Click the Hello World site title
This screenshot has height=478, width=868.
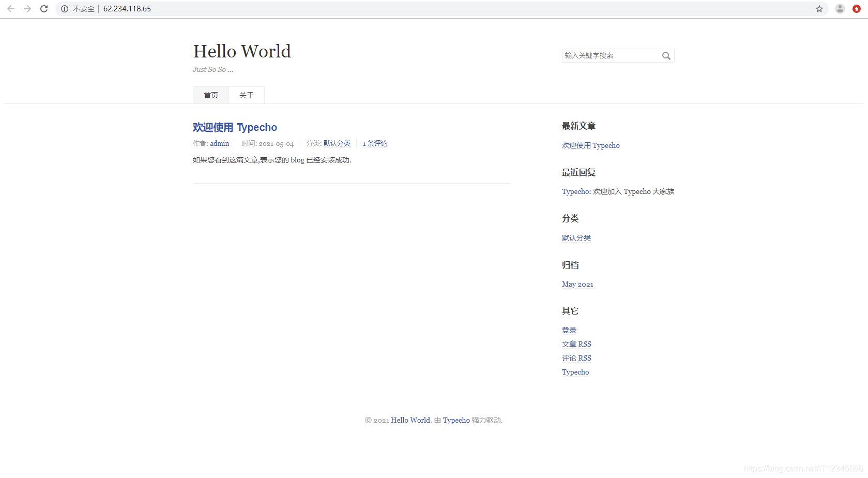[242, 51]
